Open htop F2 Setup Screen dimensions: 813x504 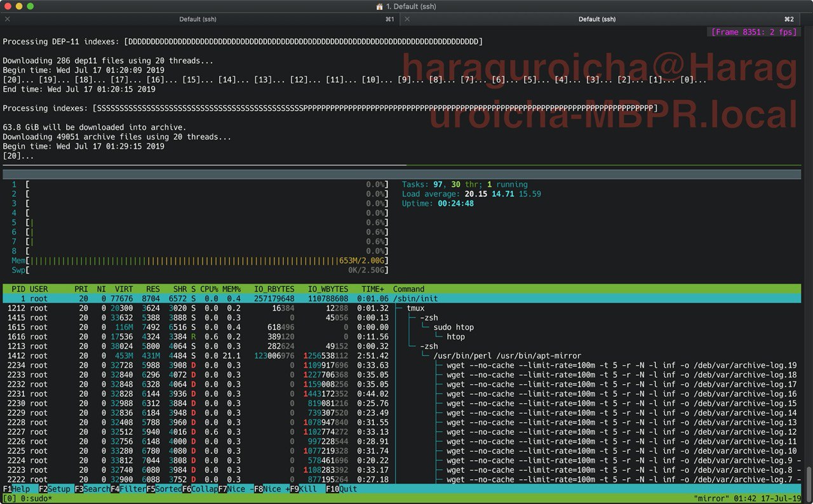point(55,489)
